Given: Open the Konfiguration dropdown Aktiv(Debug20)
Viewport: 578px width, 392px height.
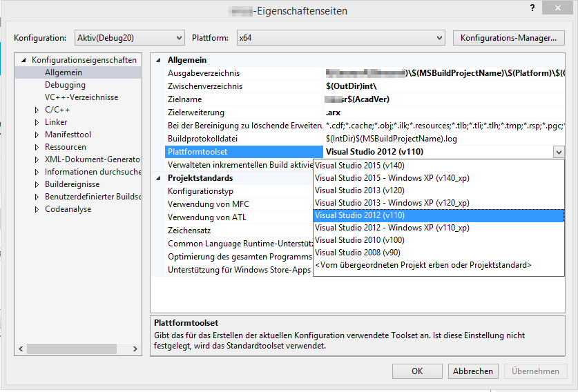Looking at the screenshot, I should [x=129, y=37].
